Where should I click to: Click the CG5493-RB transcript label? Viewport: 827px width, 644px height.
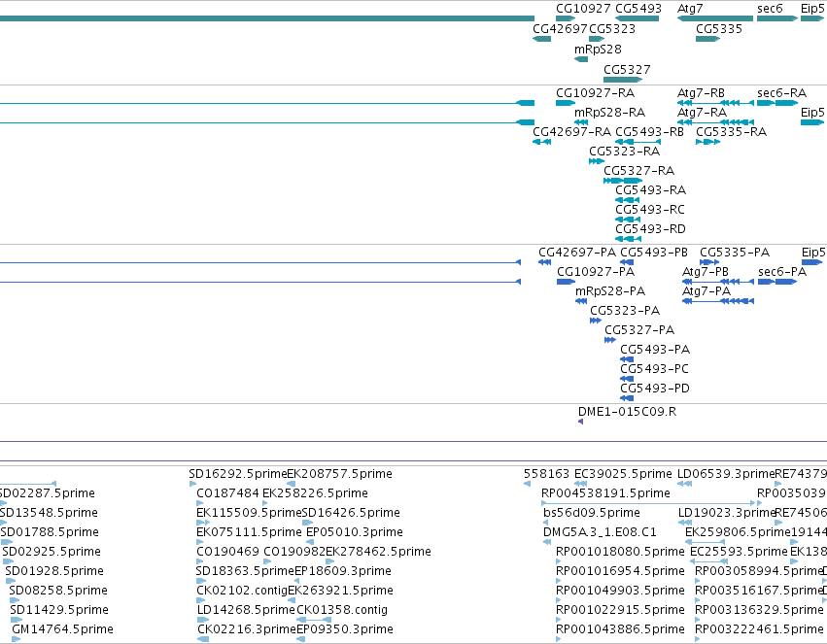pyautogui.click(x=650, y=132)
